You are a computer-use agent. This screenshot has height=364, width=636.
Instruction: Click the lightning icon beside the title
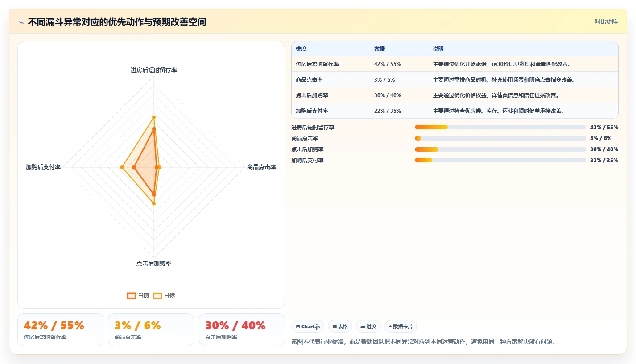[21, 22]
